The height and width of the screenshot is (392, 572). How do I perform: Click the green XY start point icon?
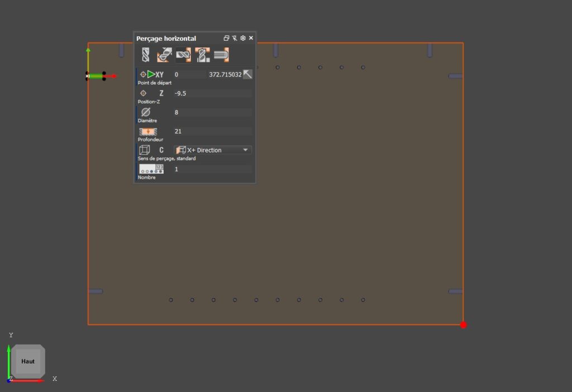[151, 74]
